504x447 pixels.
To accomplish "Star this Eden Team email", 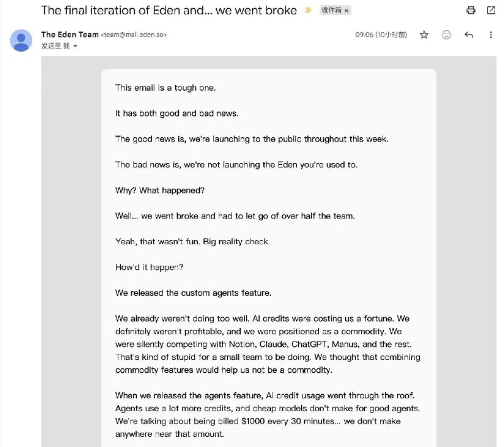I will (424, 35).
